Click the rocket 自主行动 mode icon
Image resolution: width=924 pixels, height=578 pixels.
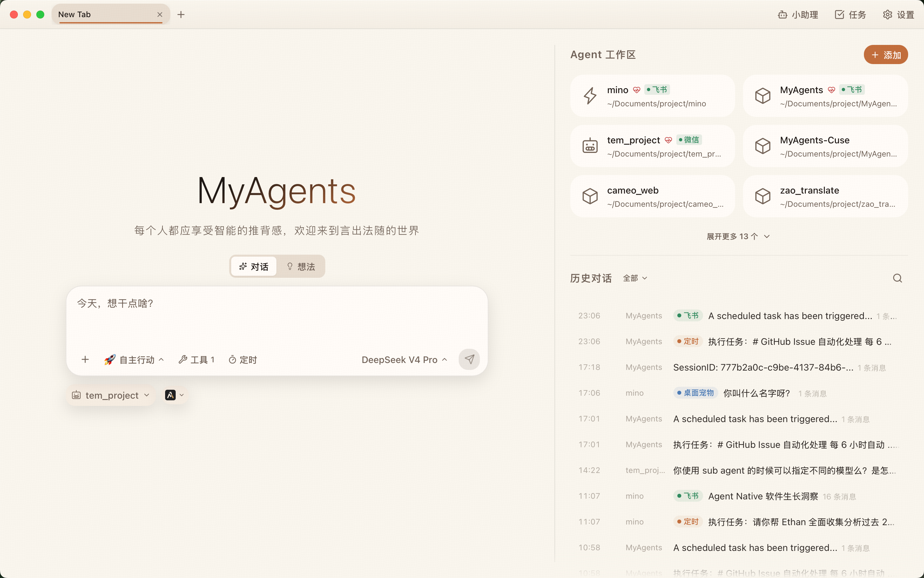click(110, 359)
